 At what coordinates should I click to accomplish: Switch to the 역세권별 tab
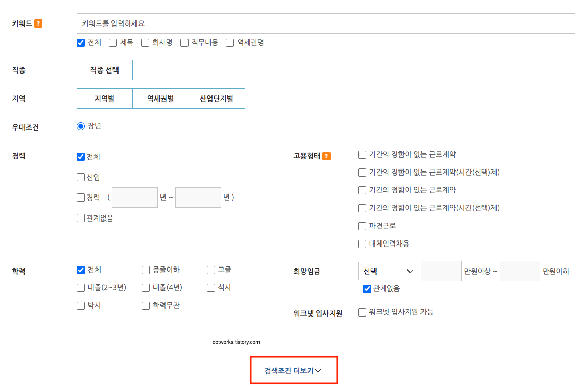160,98
